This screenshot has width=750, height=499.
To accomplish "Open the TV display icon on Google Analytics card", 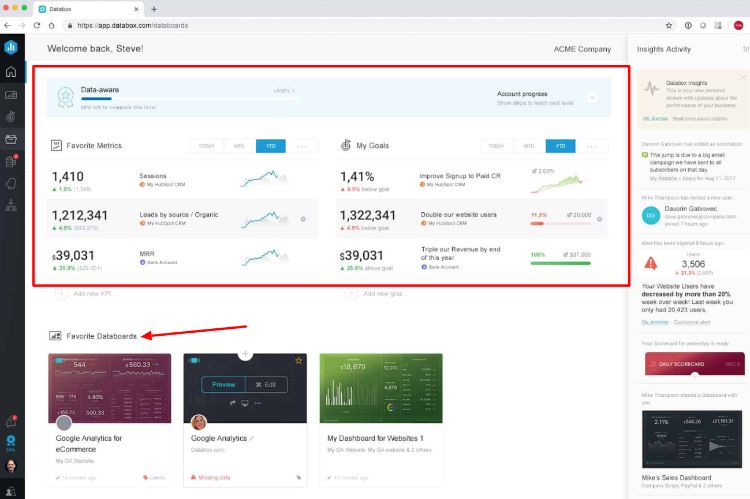I will point(245,403).
